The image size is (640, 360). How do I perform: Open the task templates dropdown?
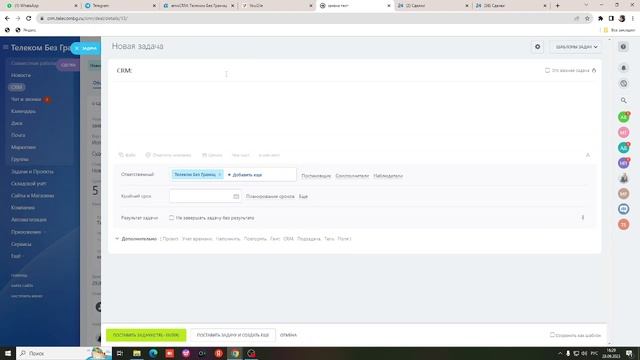point(576,47)
